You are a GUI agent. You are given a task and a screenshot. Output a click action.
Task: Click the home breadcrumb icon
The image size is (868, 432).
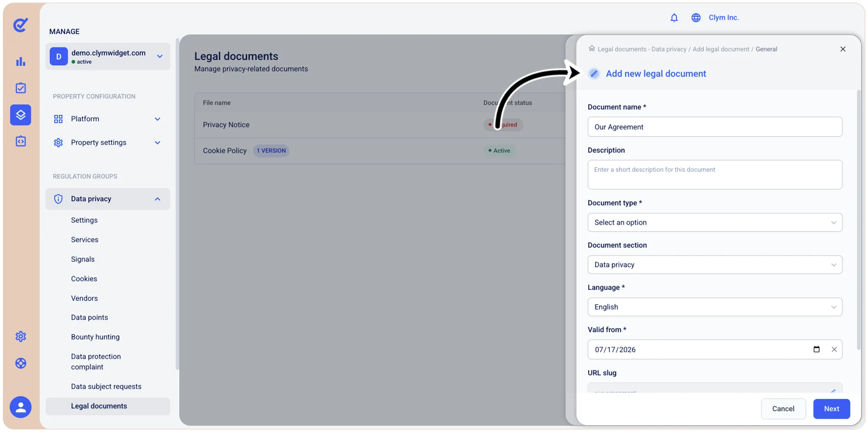592,48
